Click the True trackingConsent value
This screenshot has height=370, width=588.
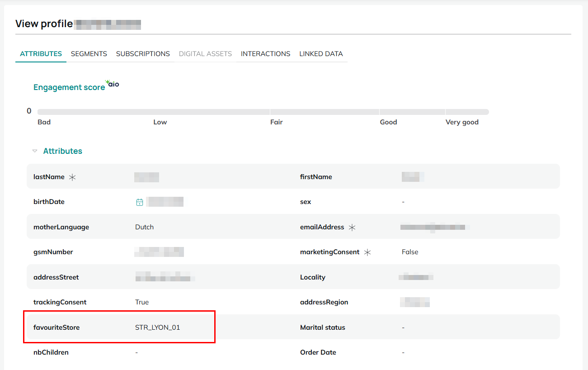click(x=142, y=302)
